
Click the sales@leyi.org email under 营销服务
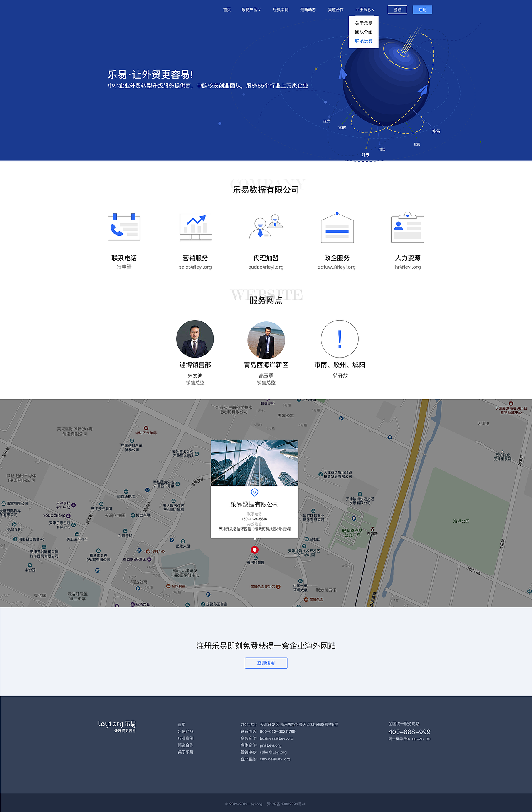195,267
